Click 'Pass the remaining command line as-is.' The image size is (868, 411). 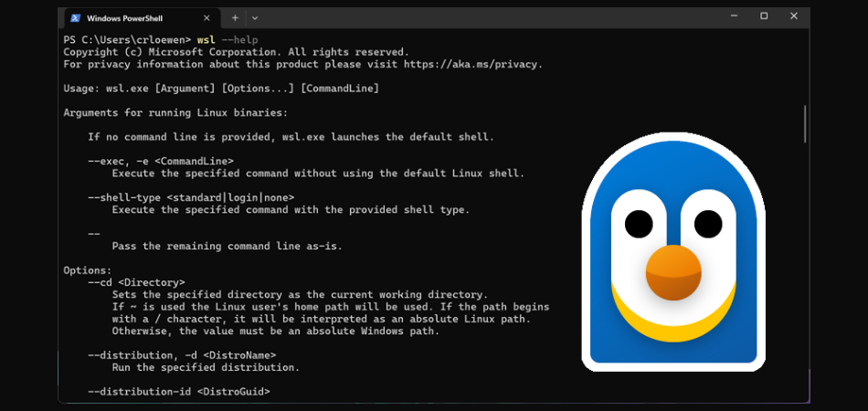227,247
